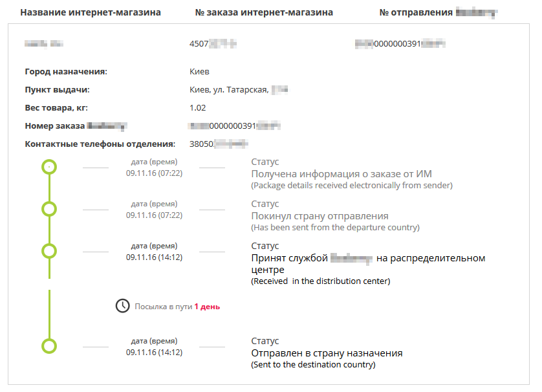This screenshot has width=542, height=392.
Task: Click the «Посылка в пути» transit label
Action: (x=163, y=307)
